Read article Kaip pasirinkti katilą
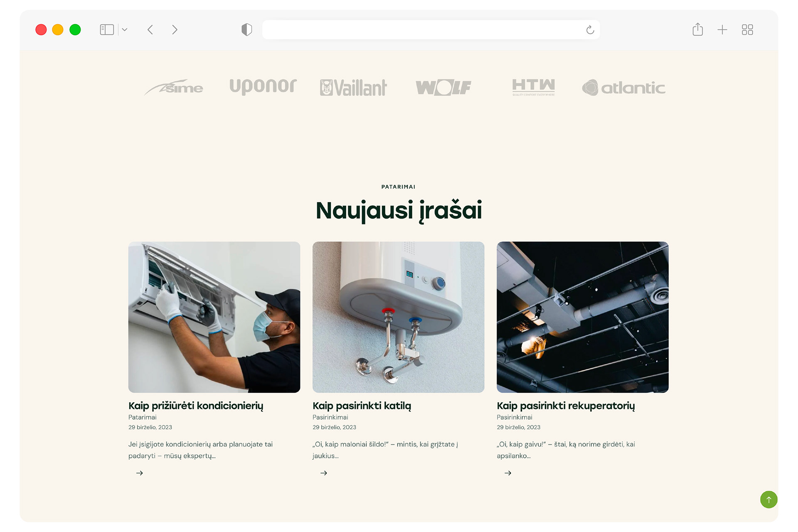This screenshot has height=532, width=798. (362, 406)
